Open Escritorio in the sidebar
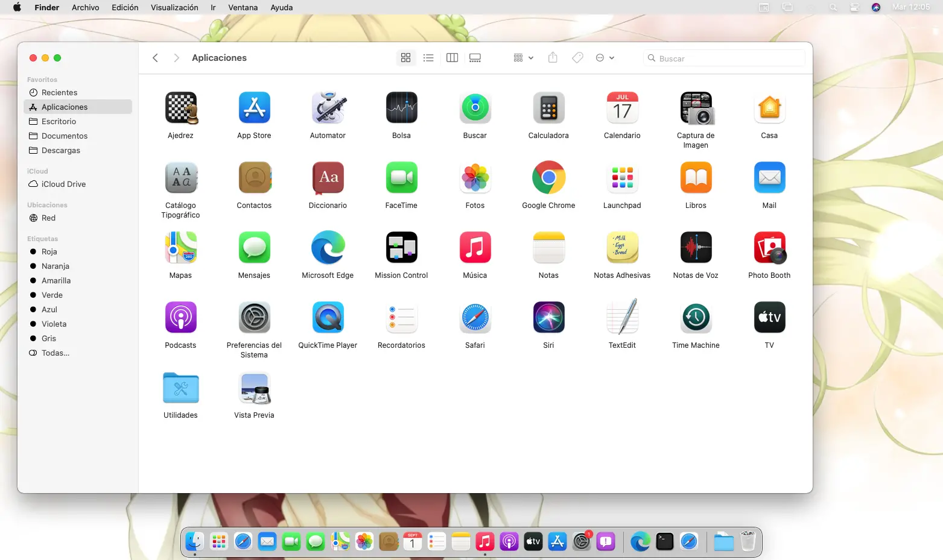Screen dimensions: 943x560 coord(78,121)
